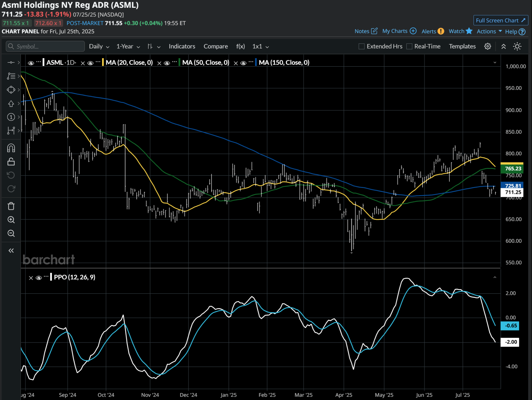Viewport: 532px width, 400px height.
Task: Switch chart theme with sun icon
Action: click(x=517, y=46)
